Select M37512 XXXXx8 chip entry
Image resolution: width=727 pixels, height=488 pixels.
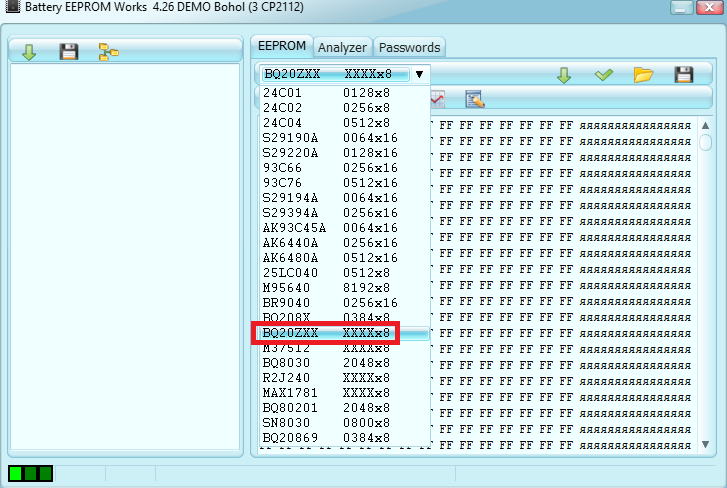click(344, 348)
